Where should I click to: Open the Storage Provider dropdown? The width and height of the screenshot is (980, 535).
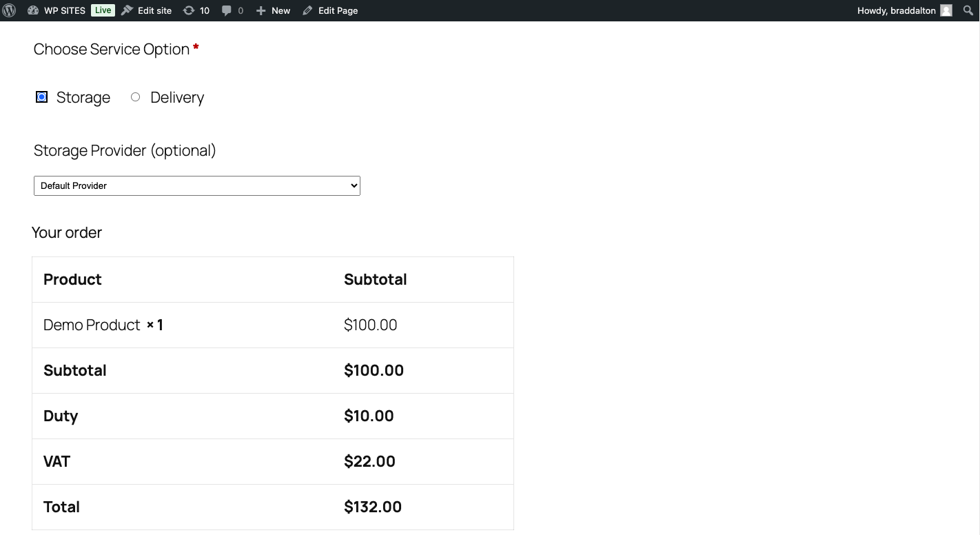[197, 185]
